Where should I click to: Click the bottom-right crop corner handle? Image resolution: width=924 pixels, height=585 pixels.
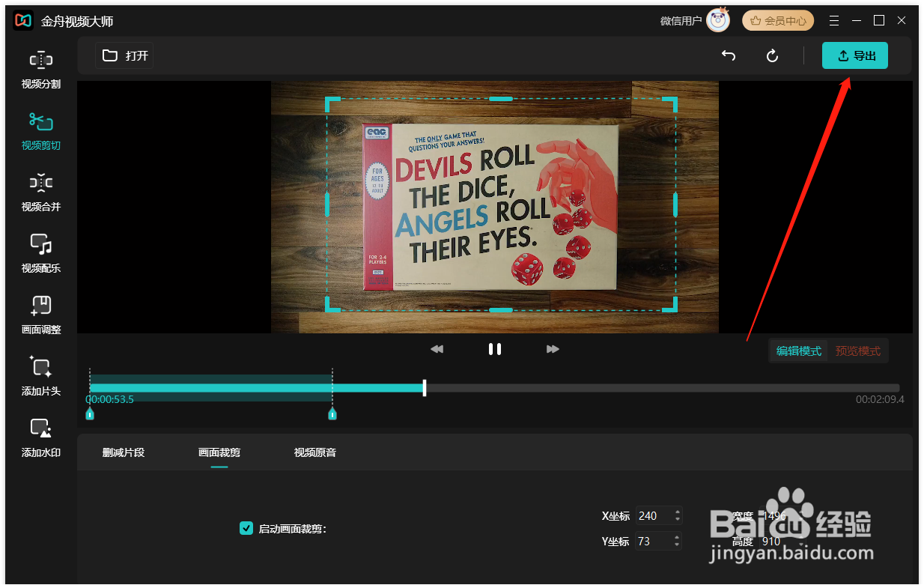tap(670, 304)
